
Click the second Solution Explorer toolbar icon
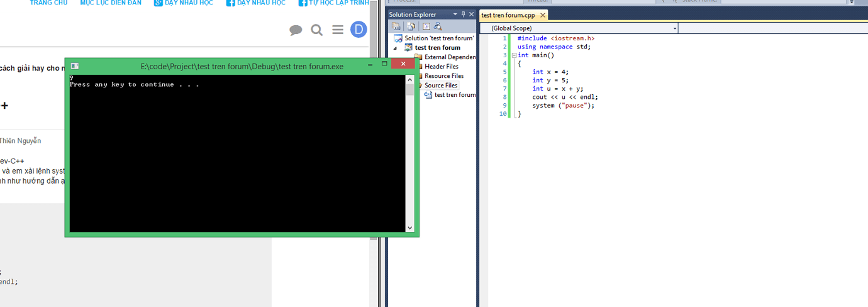coord(411,26)
